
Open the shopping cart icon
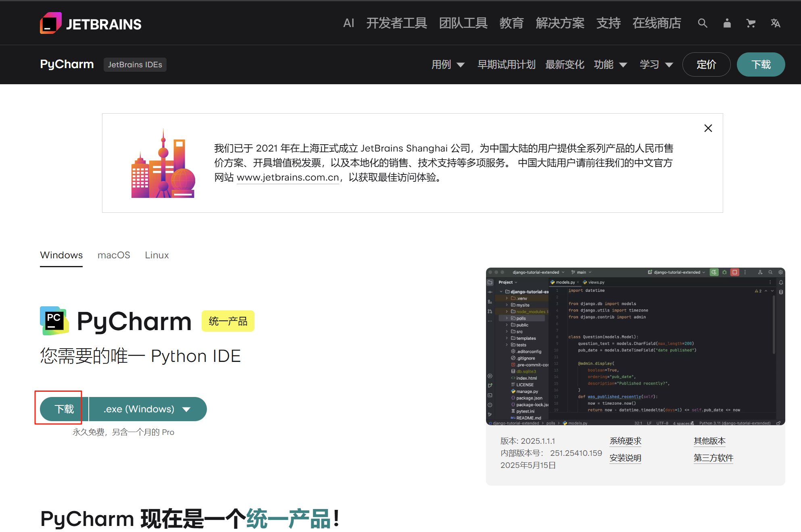point(751,23)
